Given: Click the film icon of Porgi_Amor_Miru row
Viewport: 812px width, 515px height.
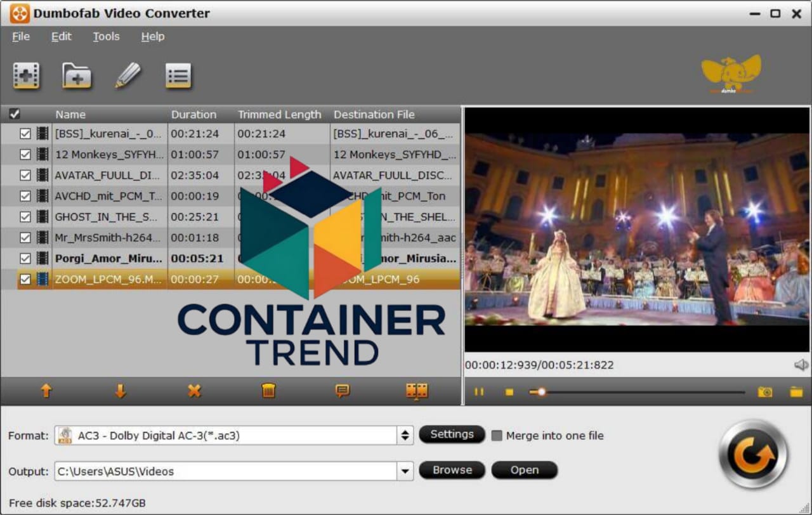Looking at the screenshot, I should 43,258.
